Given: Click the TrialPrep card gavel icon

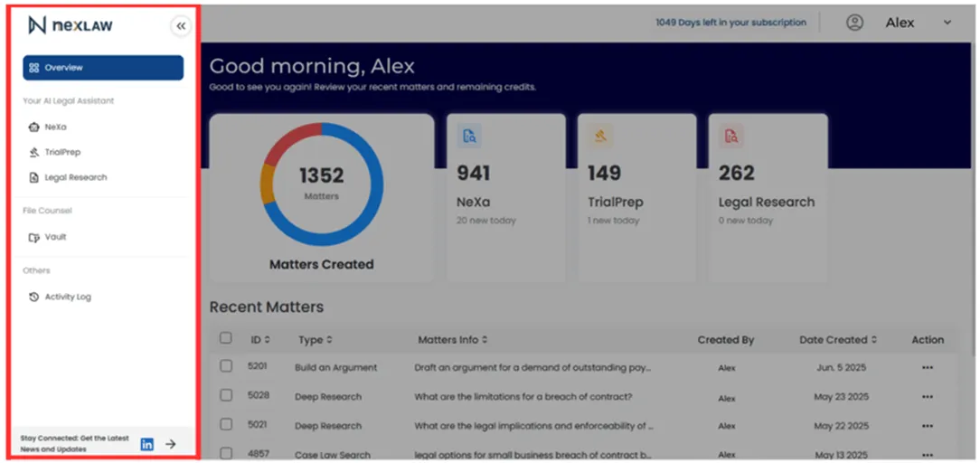Looking at the screenshot, I should [600, 136].
